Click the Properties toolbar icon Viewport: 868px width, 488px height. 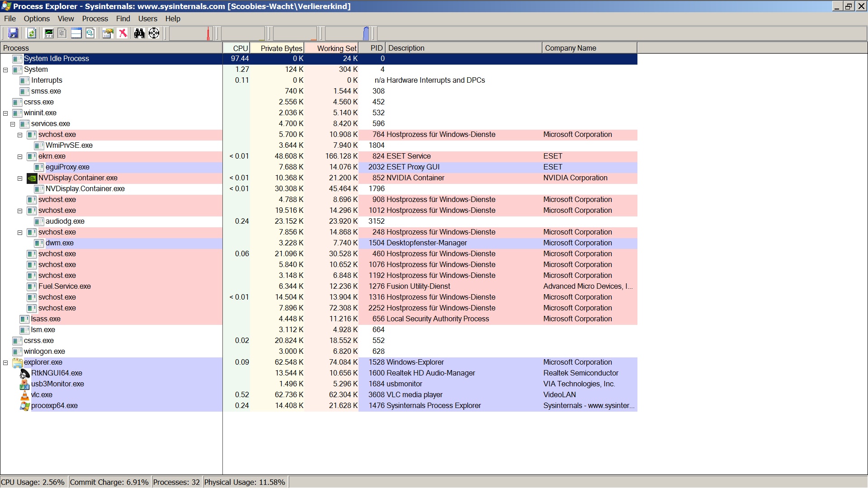coord(108,33)
